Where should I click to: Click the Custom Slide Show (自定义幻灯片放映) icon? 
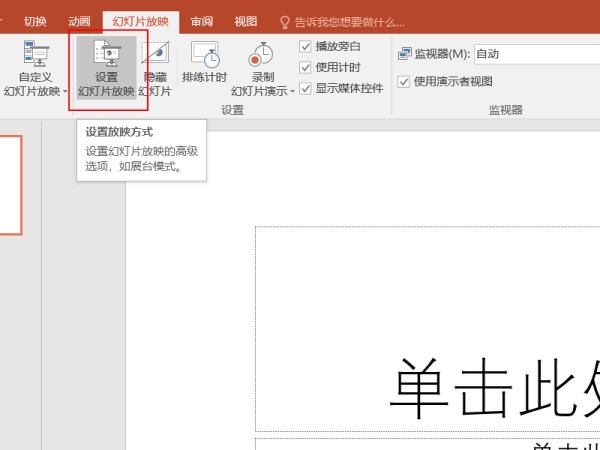[36, 55]
